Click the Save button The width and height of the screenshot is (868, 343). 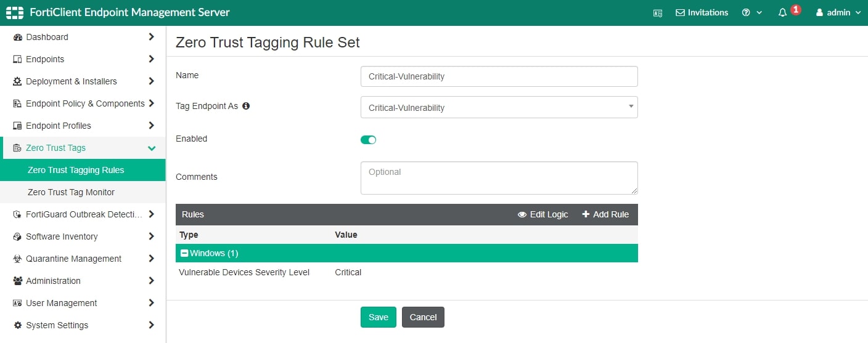point(378,317)
